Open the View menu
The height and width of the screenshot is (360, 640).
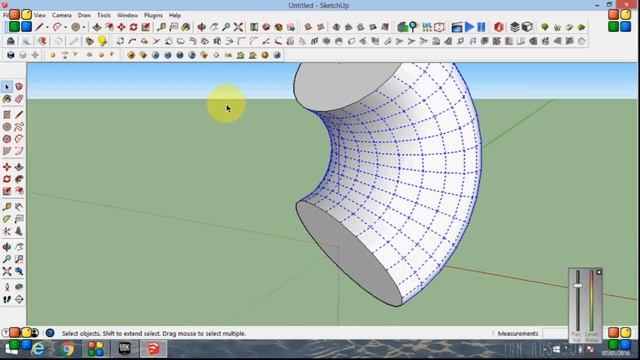click(40, 15)
